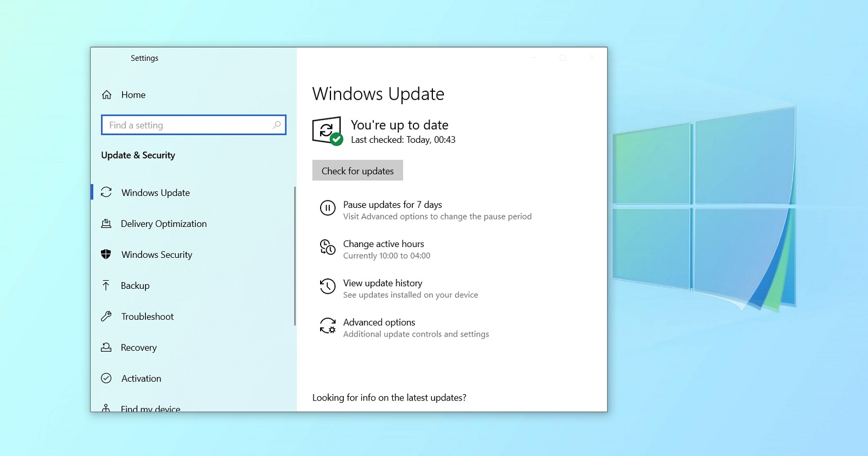Pause updates for 7 days
868x456 pixels.
[x=392, y=205]
